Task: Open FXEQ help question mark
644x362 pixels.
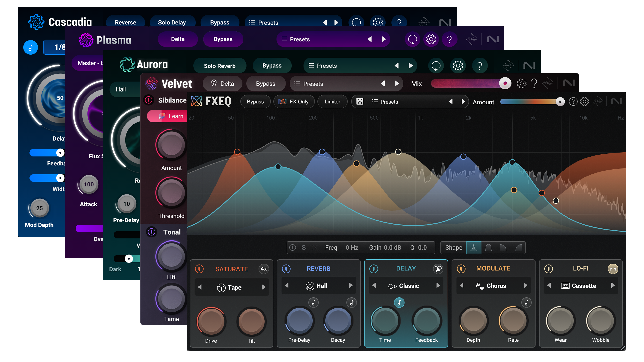Action: coord(573,101)
